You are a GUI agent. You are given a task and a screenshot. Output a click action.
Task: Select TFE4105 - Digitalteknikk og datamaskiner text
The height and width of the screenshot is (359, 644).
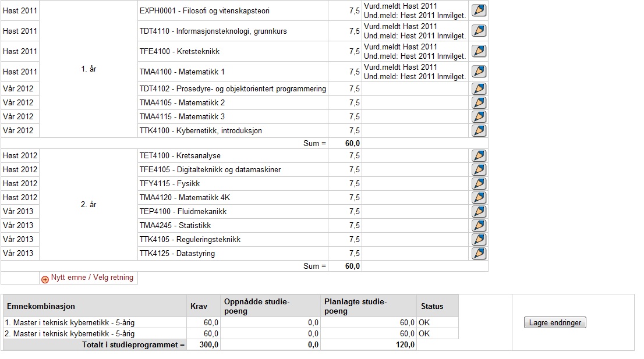click(x=210, y=170)
